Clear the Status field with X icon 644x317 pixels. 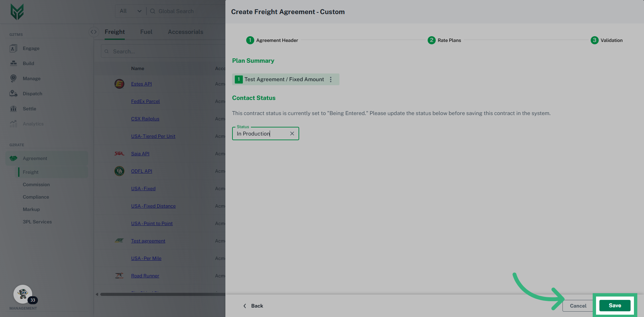(292, 134)
